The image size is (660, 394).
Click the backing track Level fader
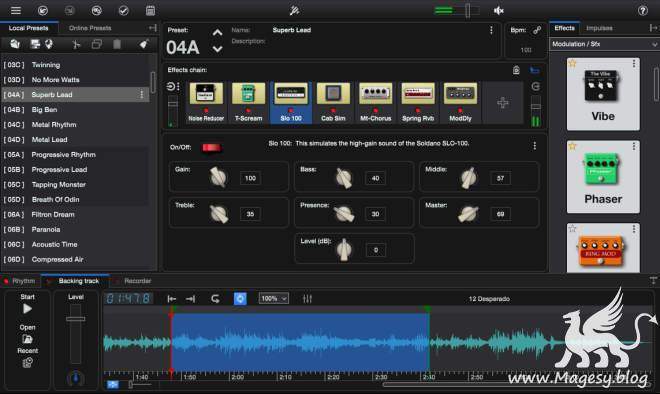click(x=76, y=319)
